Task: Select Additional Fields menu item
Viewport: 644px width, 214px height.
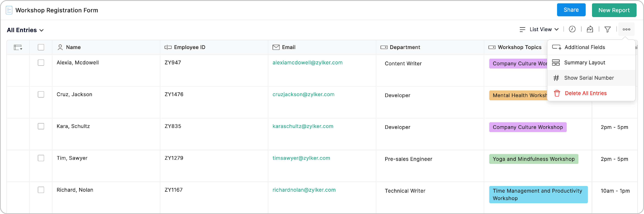Action: coord(585,47)
